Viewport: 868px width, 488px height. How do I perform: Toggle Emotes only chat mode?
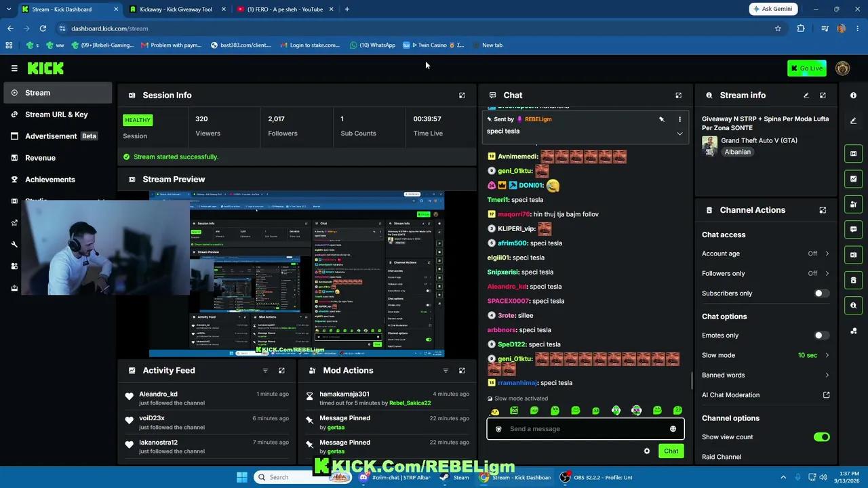821,335
